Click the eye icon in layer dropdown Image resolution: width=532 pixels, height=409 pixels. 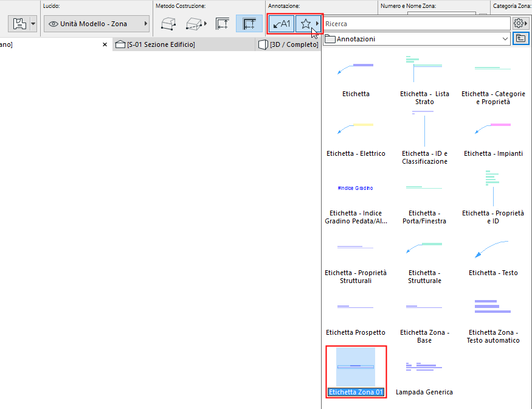[54, 24]
